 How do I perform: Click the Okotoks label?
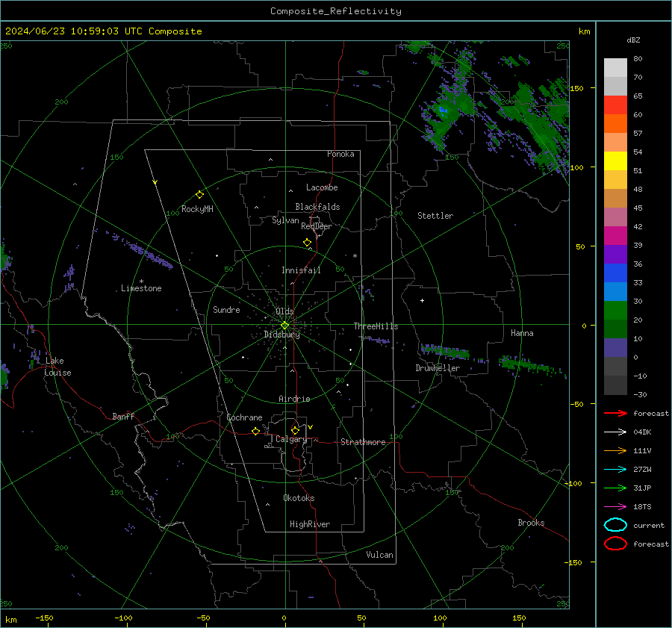299,498
